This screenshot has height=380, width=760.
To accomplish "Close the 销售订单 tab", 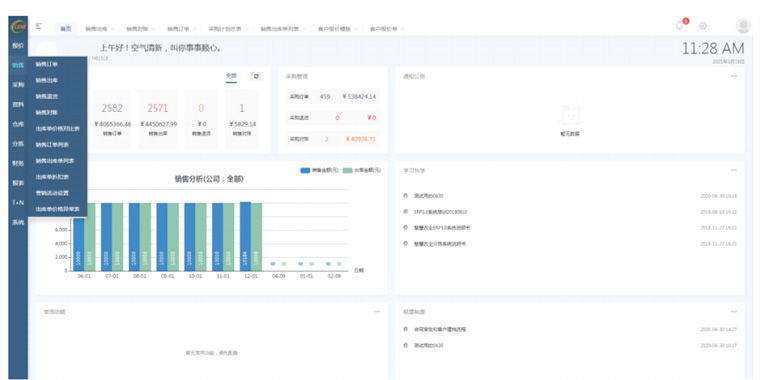I will (194, 29).
